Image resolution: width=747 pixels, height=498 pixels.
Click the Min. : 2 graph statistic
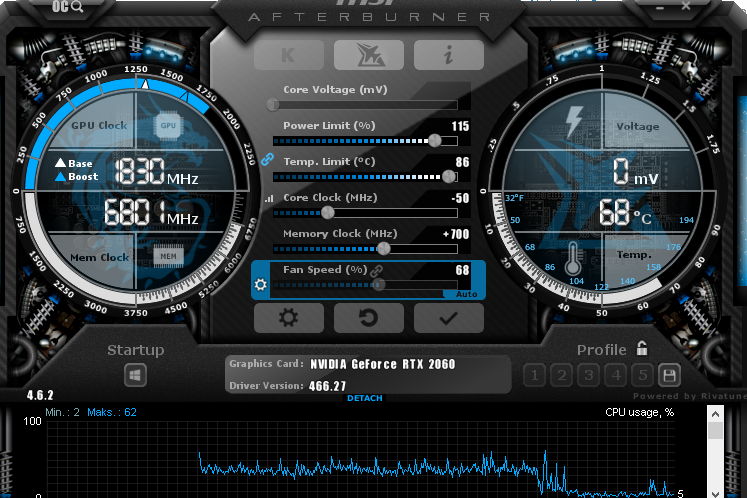tap(62, 412)
